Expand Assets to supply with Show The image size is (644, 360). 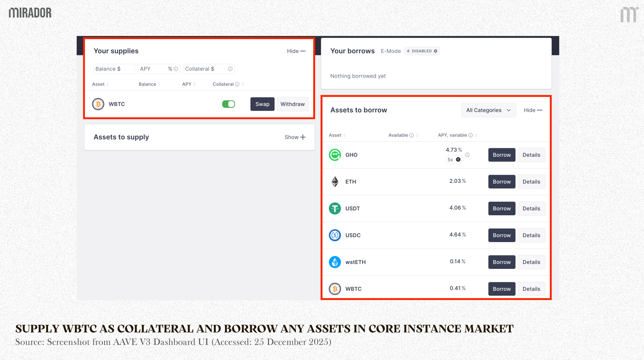point(295,137)
